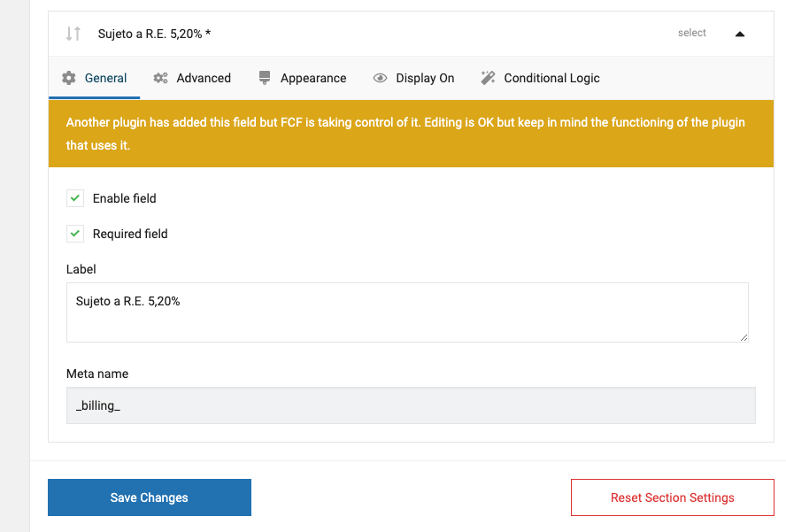Click the Advanced tab double-gear icon

(160, 78)
